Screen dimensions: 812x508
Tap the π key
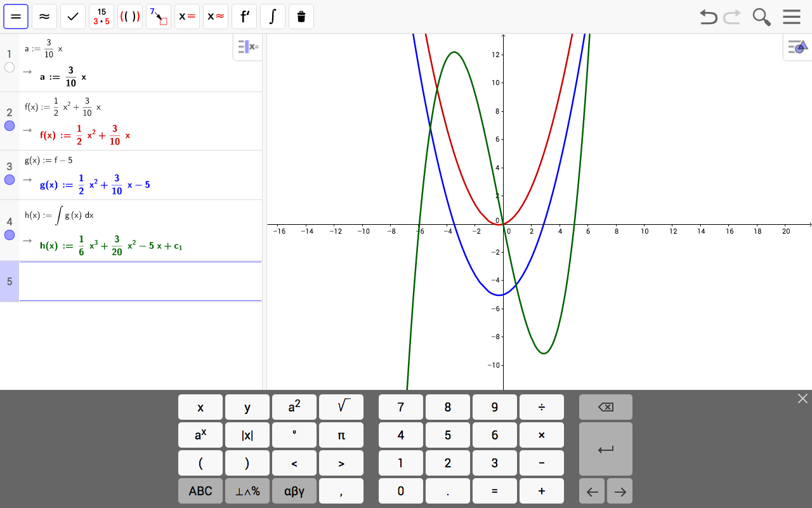click(x=341, y=435)
